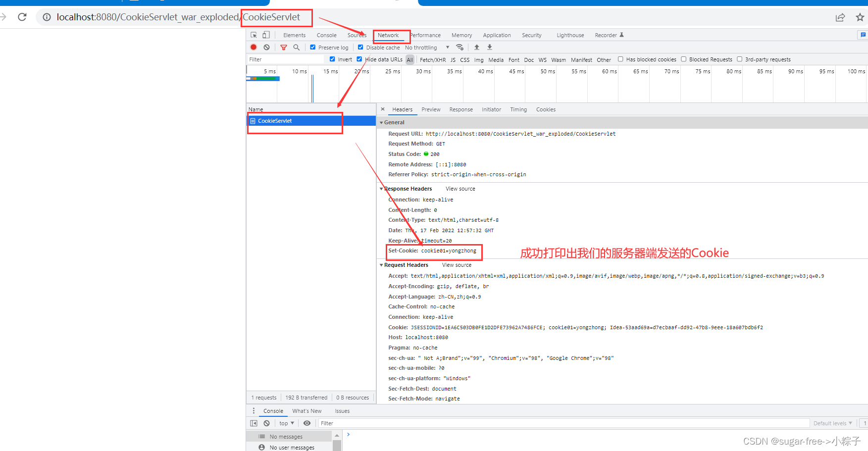Filter requests by Img type
The image size is (868, 451).
click(478, 60)
